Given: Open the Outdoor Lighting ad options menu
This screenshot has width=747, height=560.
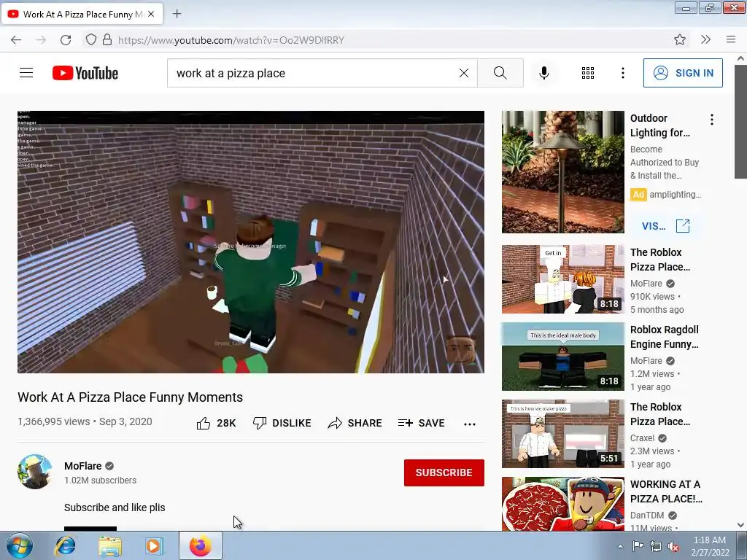Looking at the screenshot, I should coord(712,120).
